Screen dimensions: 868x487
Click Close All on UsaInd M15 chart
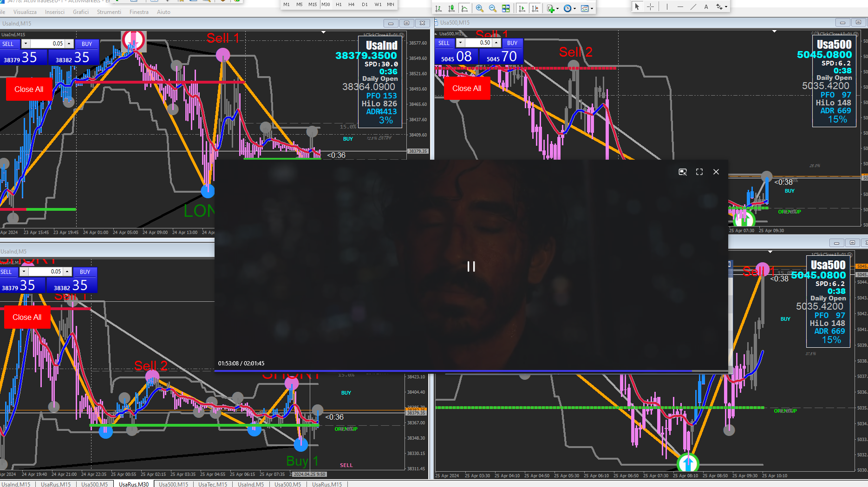tap(29, 89)
